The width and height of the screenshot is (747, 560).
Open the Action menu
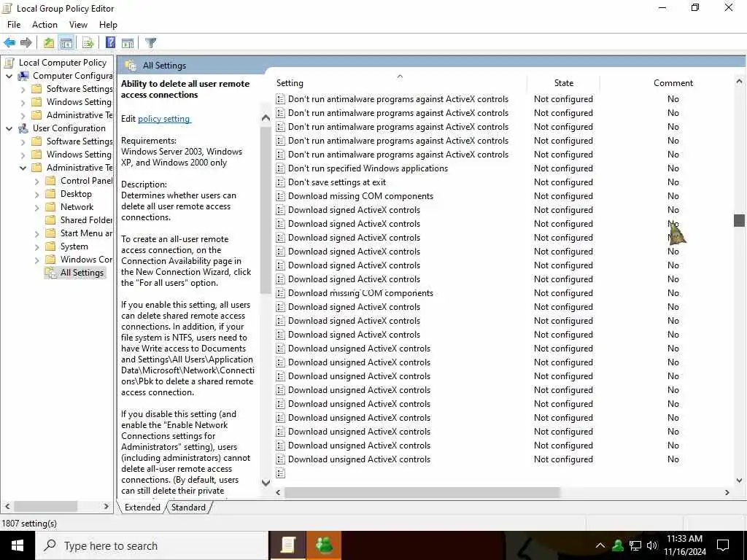coord(44,25)
